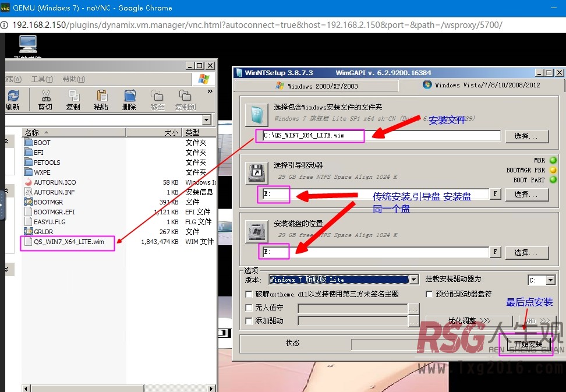Click the boot drive floppy icon
The width and height of the screenshot is (566, 392).
[256, 173]
